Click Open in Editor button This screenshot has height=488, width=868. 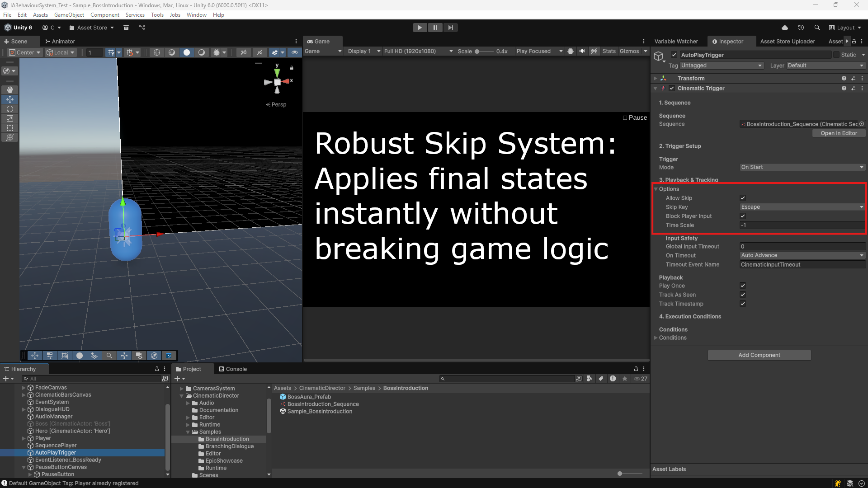839,133
